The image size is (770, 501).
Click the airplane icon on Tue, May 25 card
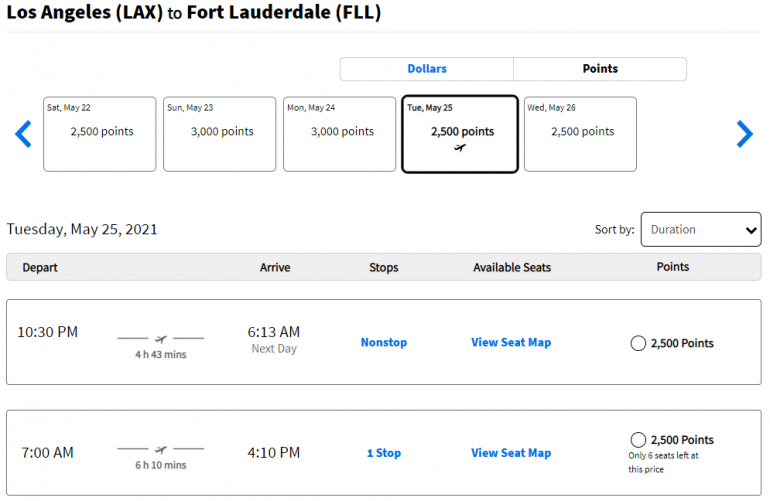point(460,149)
